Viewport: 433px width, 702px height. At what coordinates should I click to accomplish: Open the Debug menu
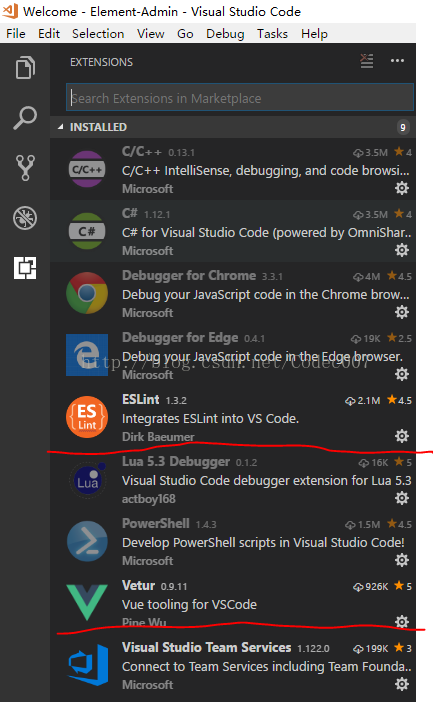(x=225, y=34)
